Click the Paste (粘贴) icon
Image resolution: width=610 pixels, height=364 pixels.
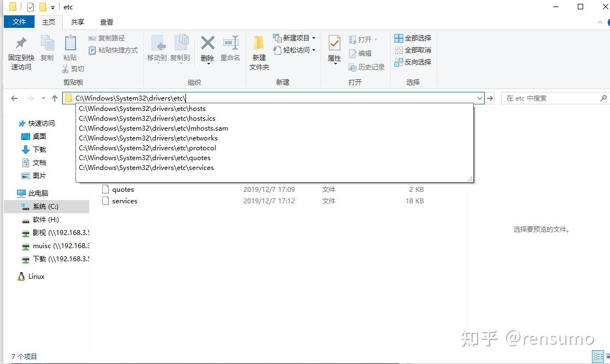pos(70,43)
